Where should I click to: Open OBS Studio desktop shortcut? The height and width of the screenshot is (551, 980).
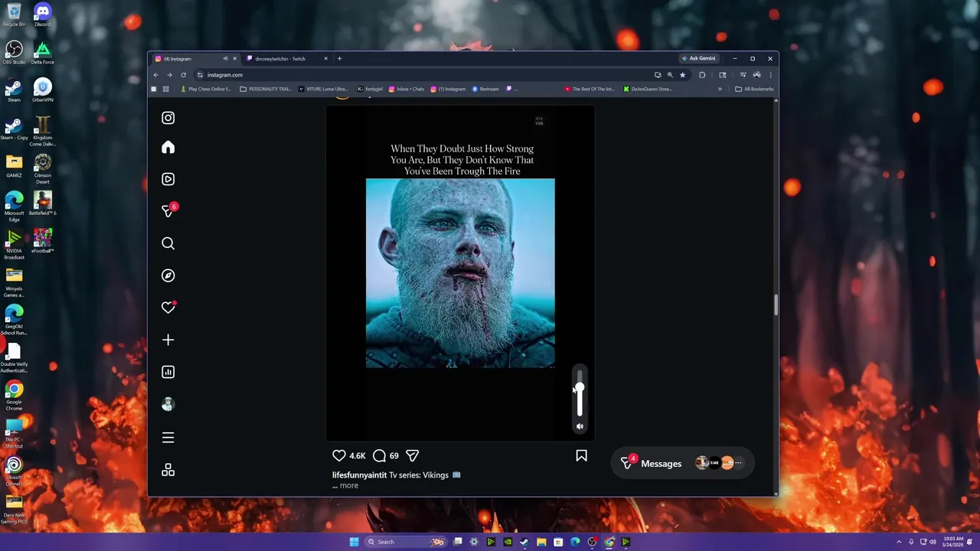coord(14,53)
